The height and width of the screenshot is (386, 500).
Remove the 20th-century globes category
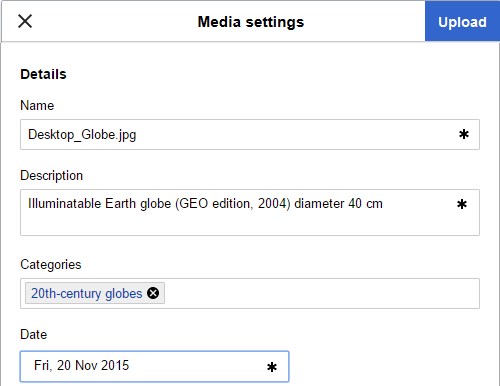point(153,293)
